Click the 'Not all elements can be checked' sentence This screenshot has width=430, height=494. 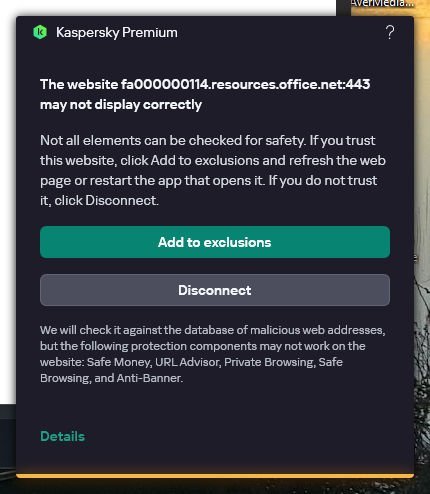click(173, 140)
